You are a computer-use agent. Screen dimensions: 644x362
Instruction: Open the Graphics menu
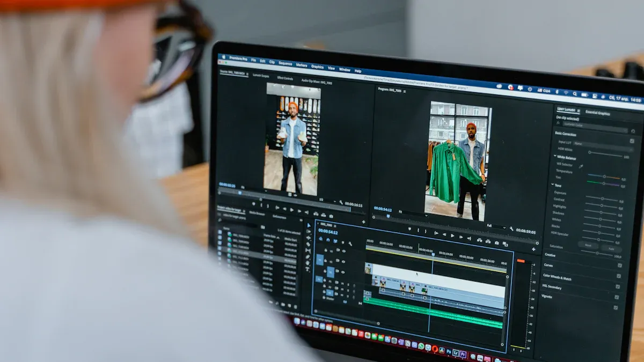(317, 67)
